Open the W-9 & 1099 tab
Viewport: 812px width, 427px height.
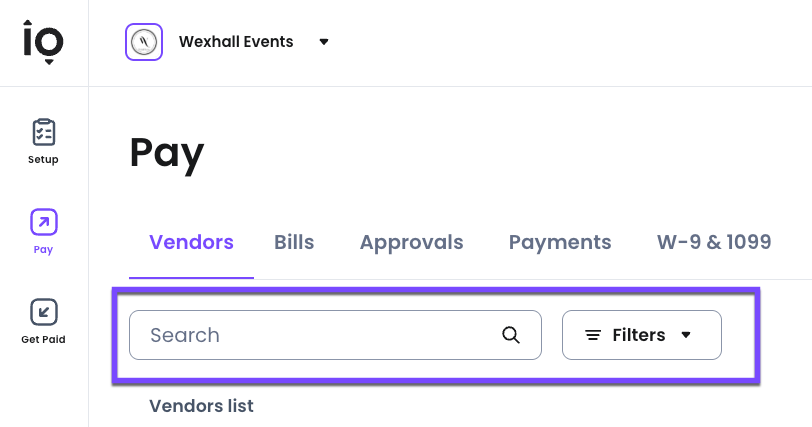coord(713,242)
